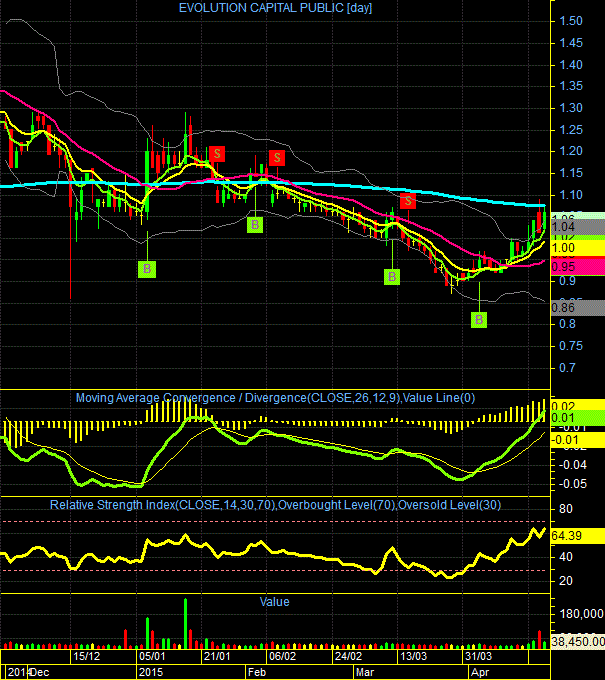Click the EVOLUTION CAPITAL PUBLIC [day] chart title

coord(275,8)
